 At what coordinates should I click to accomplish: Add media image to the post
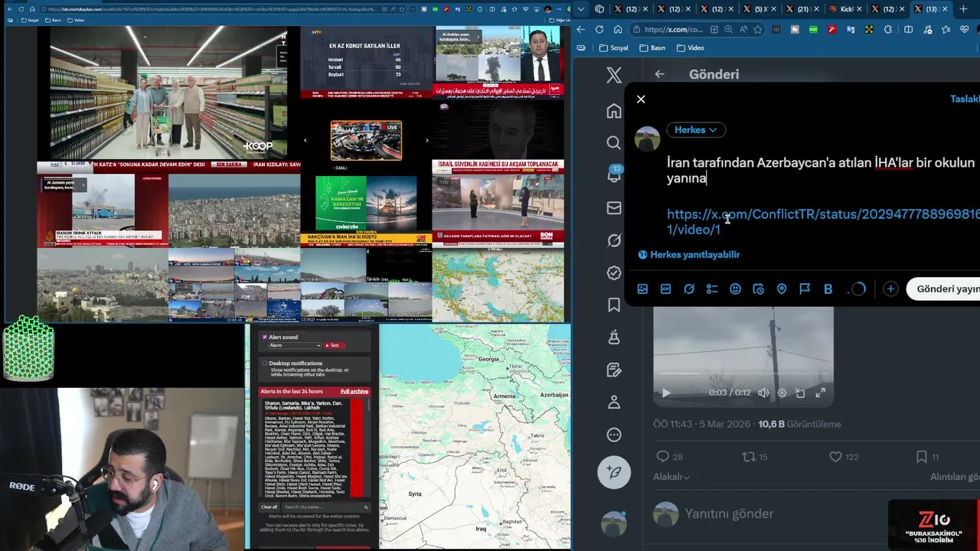click(x=642, y=289)
